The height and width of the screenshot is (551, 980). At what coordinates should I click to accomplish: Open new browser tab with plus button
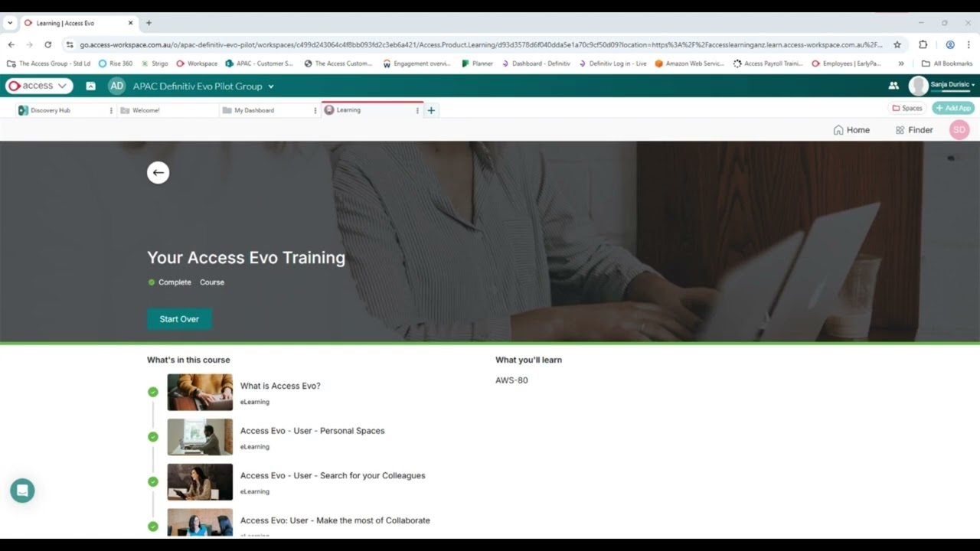(x=149, y=23)
